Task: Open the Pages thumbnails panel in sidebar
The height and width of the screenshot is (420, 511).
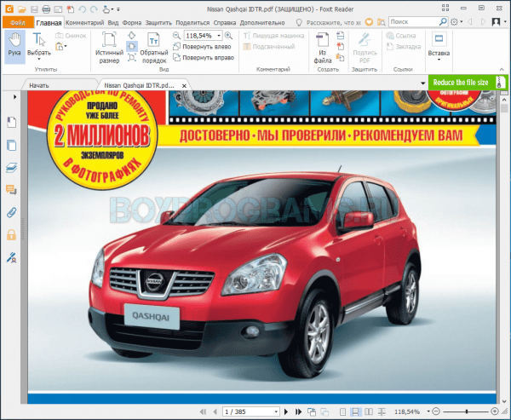Action: click(x=11, y=145)
